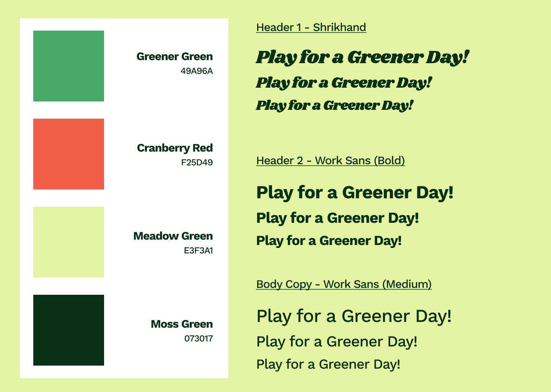
Task: Click the Cranberry Red color name label
Action: 175,148
